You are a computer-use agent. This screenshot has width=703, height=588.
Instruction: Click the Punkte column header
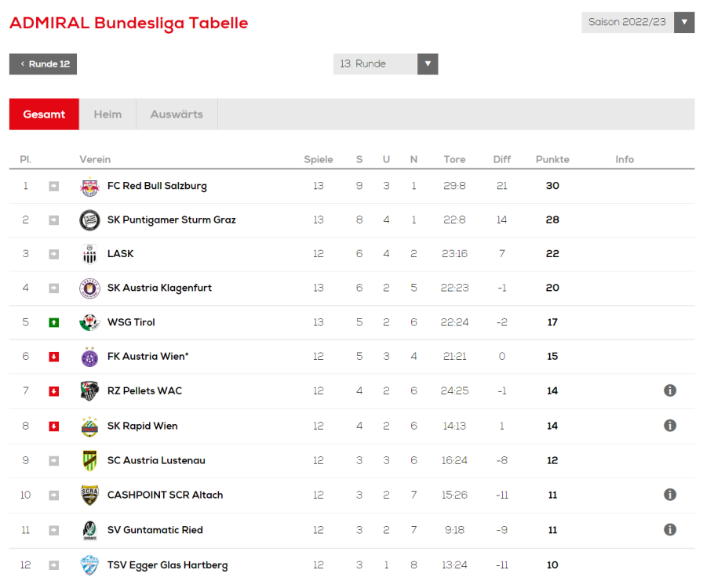[552, 160]
